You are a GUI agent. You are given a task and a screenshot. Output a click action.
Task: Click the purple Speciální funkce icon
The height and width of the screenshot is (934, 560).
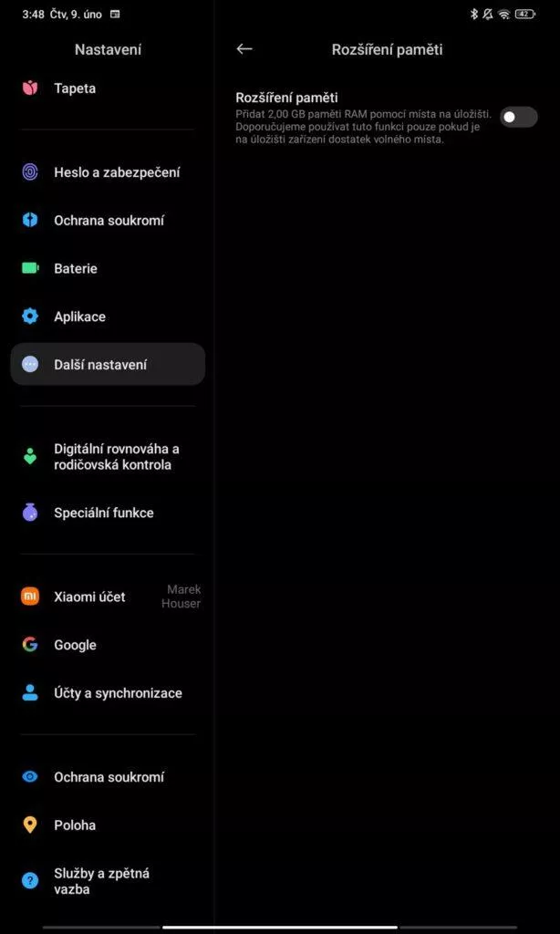30,513
